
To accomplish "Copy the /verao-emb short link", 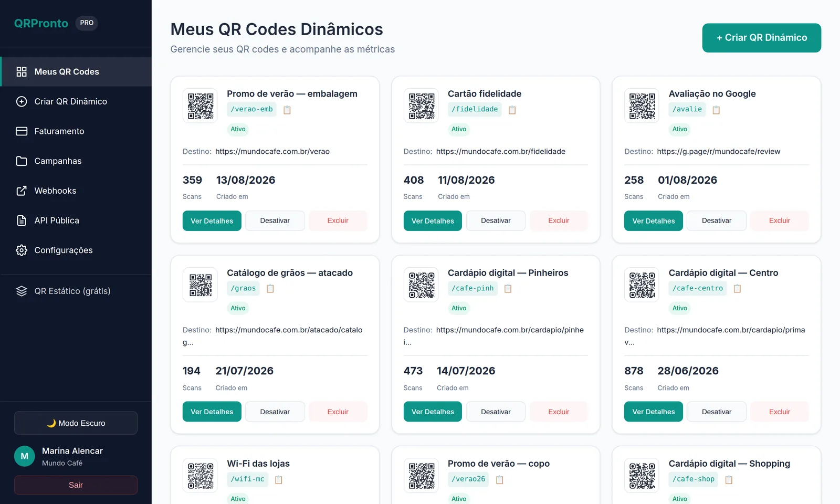I will tap(287, 110).
